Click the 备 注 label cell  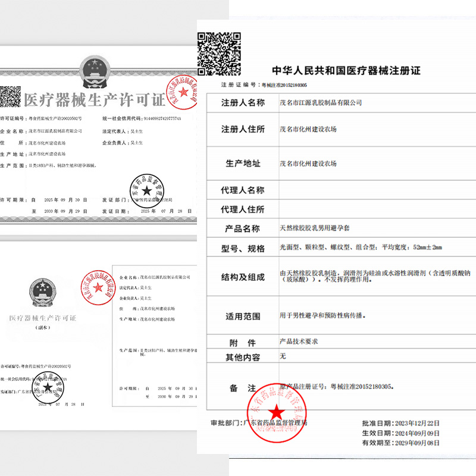[x=243, y=388]
